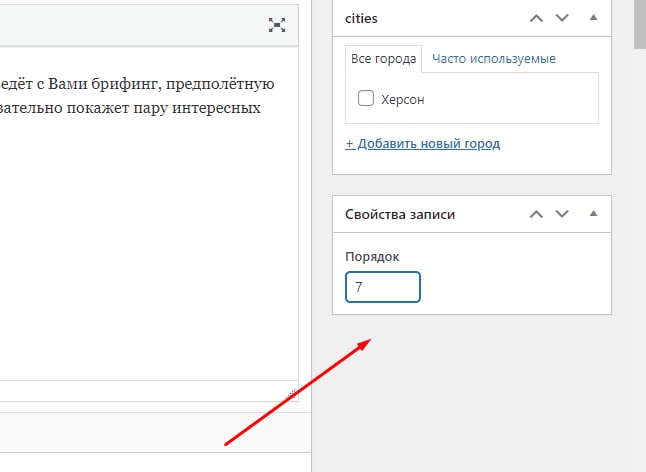646x472 pixels.
Task: Click into the post editor text
Action: pyautogui.click(x=148, y=214)
